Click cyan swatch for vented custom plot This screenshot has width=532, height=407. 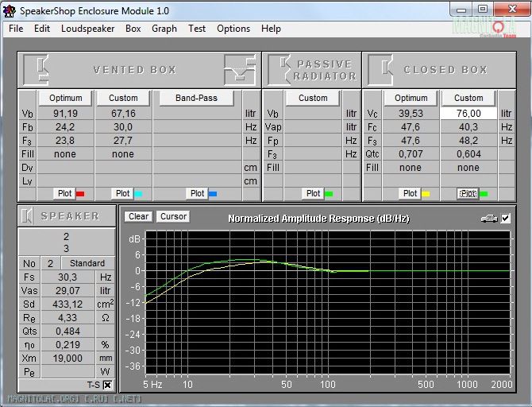point(138,194)
